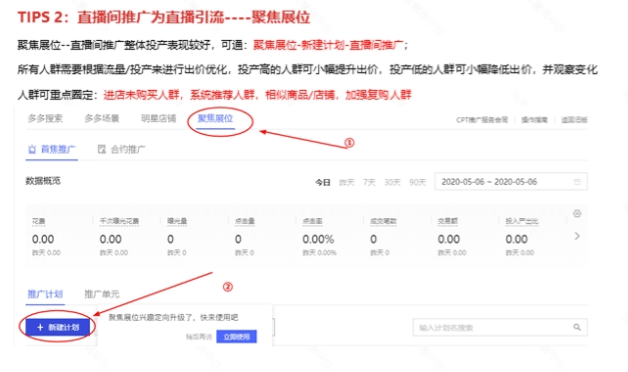Show more metrics with right chevron

pyautogui.click(x=577, y=236)
